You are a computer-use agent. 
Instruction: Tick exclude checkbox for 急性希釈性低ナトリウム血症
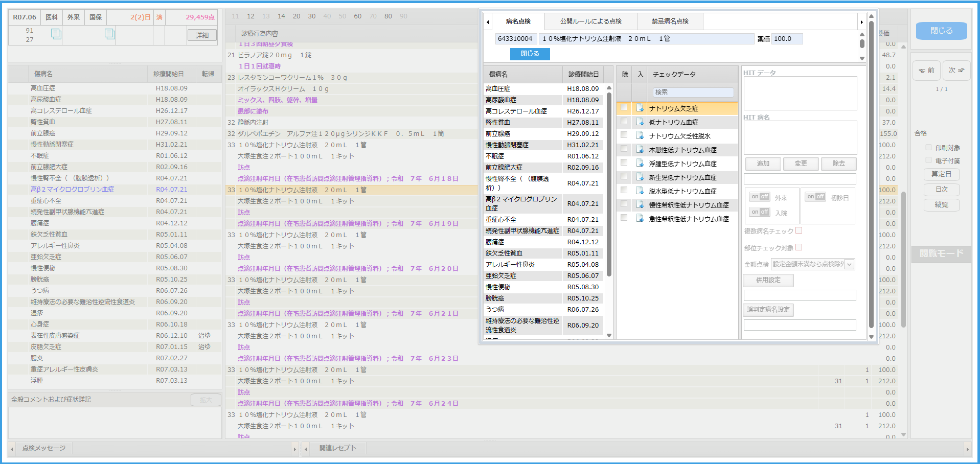[x=624, y=218]
